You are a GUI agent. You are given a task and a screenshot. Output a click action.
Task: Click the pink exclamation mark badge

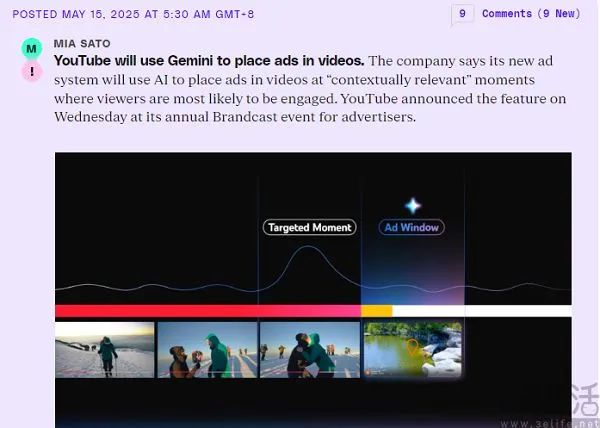pyautogui.click(x=32, y=71)
